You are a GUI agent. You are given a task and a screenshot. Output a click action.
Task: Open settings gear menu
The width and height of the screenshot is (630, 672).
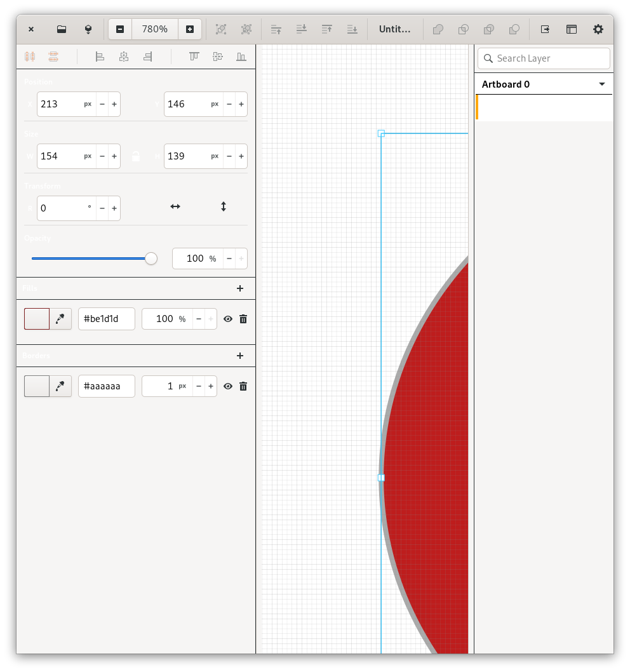[598, 29]
